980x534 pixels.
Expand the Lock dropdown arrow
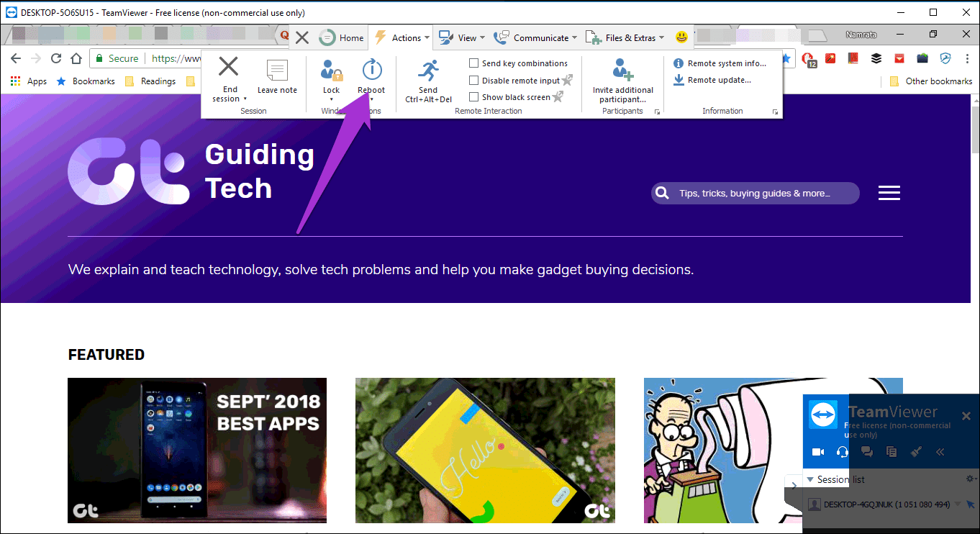pyautogui.click(x=331, y=99)
